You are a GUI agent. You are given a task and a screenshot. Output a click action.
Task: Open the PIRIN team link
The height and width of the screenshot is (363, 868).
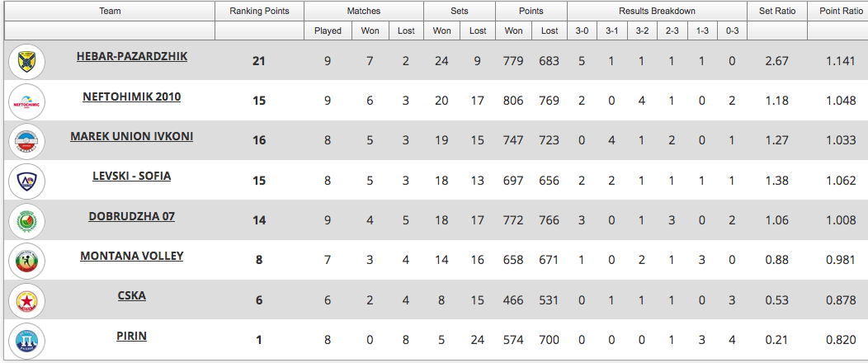[132, 336]
